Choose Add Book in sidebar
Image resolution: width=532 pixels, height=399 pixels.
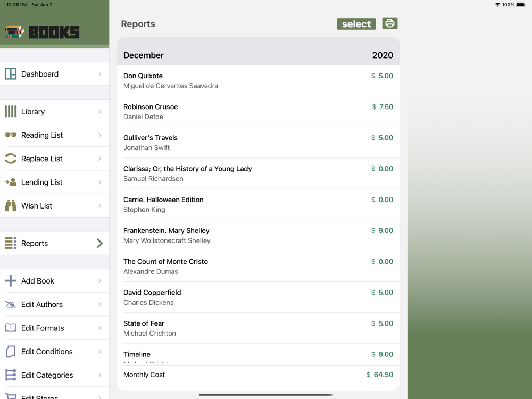click(55, 281)
